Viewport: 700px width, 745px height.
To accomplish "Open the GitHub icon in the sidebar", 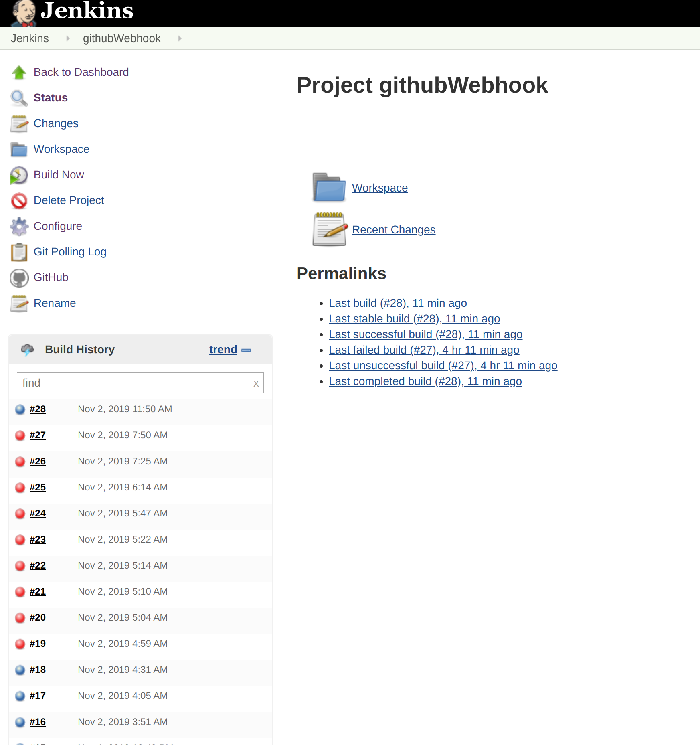I will point(18,278).
